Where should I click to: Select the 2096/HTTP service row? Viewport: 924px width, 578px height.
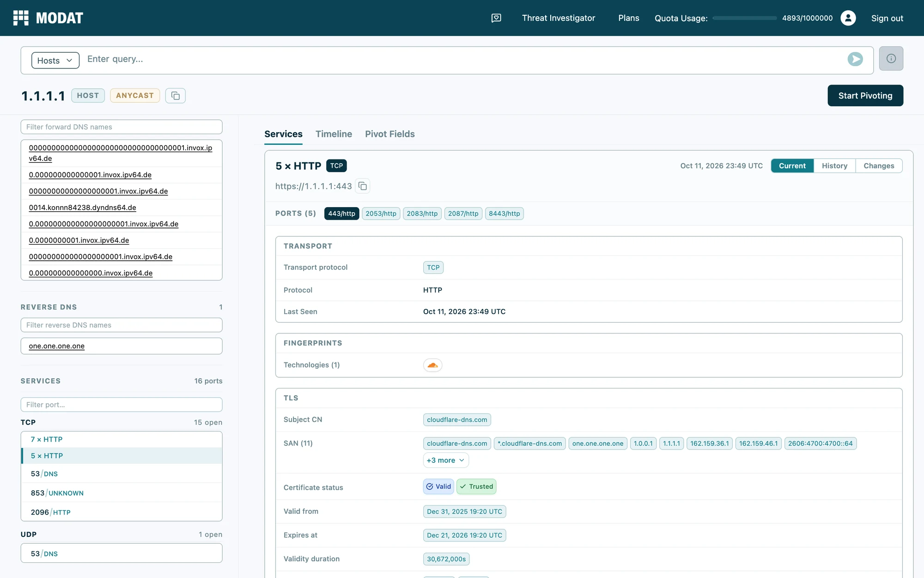pos(122,512)
